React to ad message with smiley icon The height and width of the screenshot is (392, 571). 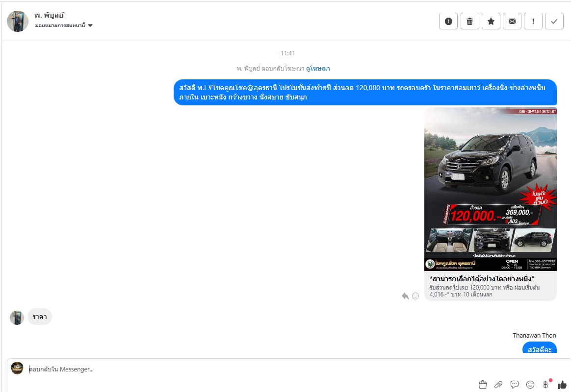coord(415,296)
